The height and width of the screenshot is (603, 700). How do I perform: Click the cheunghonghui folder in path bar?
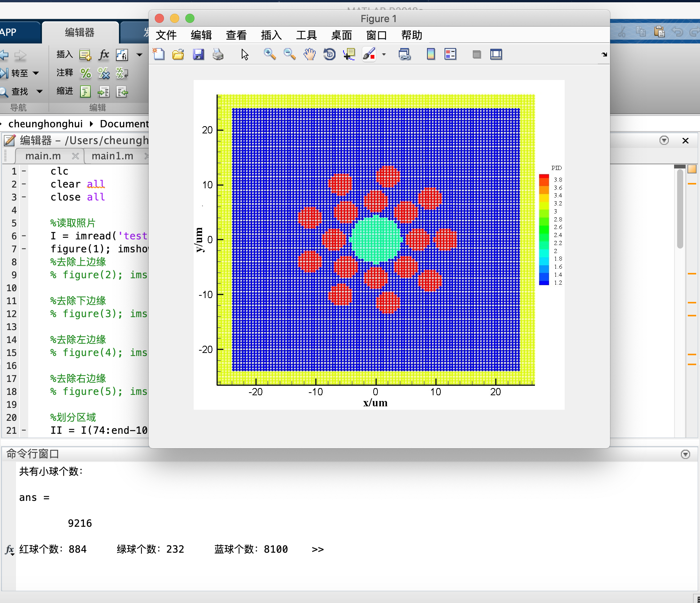tap(45, 124)
